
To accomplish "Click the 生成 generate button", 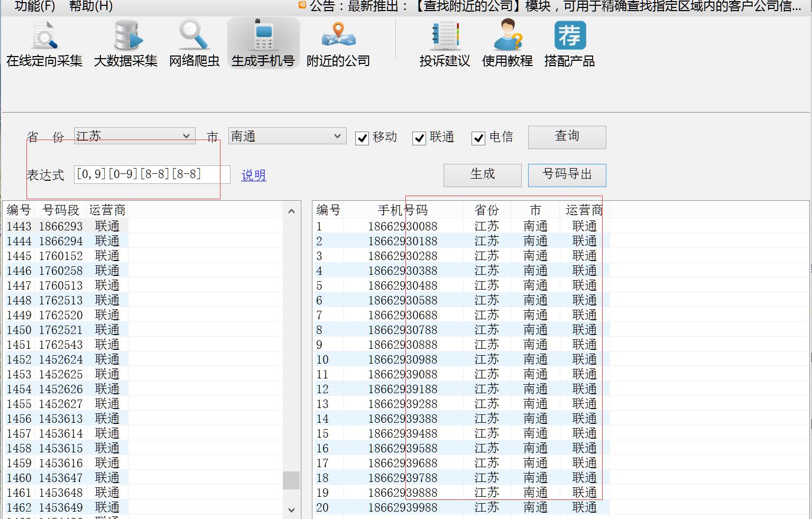I will pyautogui.click(x=482, y=175).
